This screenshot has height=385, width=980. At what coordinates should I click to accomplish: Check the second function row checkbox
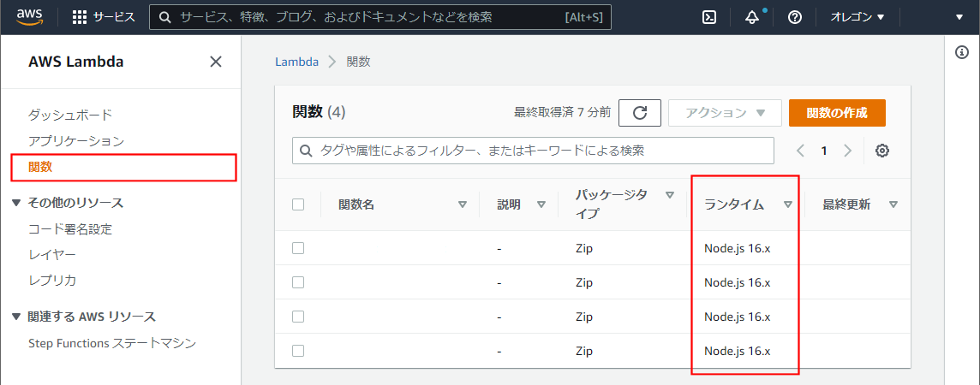pyautogui.click(x=298, y=282)
